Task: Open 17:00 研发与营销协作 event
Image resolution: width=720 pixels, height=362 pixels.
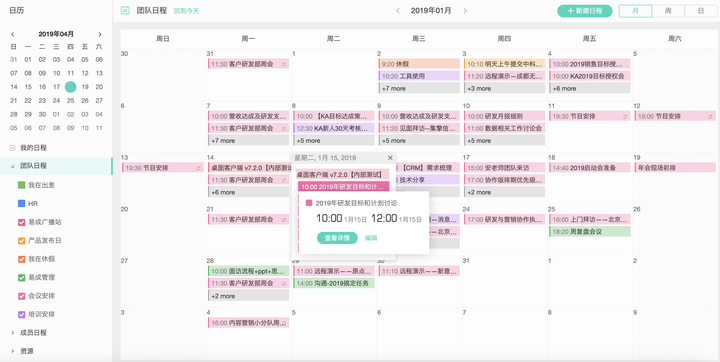Action: point(504,220)
